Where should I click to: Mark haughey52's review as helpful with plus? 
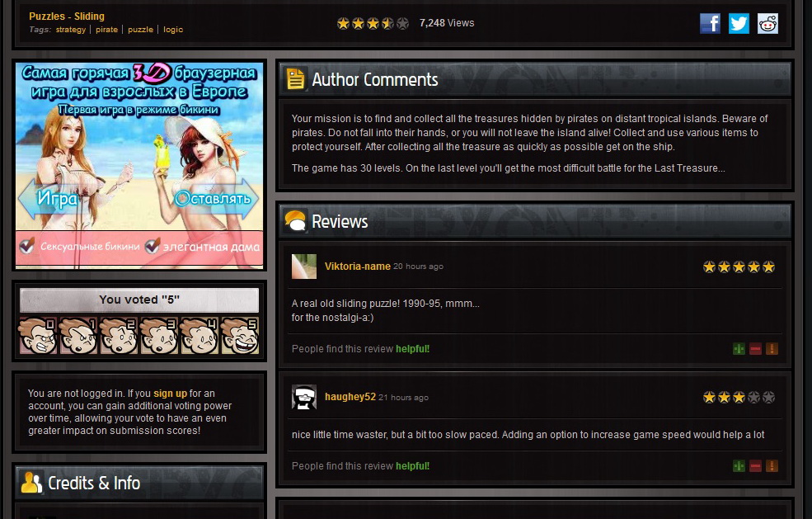739,466
